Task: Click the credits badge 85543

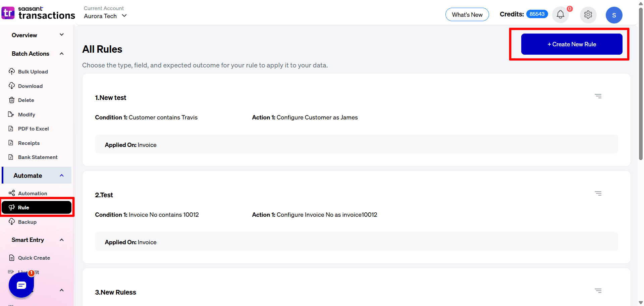Action: click(537, 14)
